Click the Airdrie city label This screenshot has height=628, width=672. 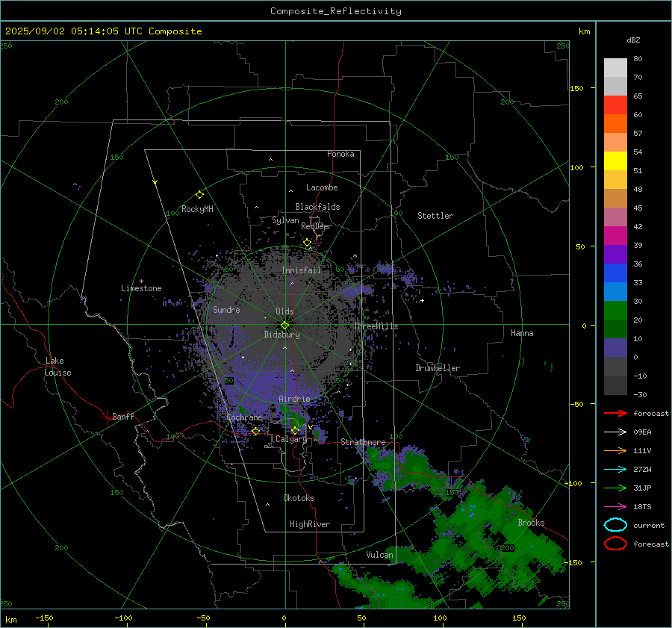(294, 399)
